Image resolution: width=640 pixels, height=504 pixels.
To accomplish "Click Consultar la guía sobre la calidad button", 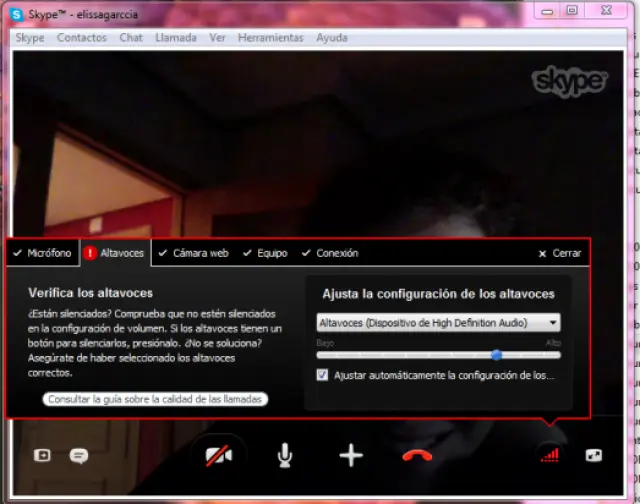I will (x=155, y=399).
